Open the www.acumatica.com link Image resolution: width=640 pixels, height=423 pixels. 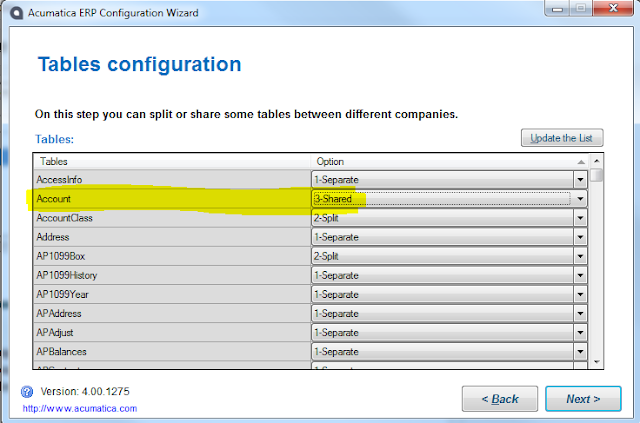[x=80, y=408]
